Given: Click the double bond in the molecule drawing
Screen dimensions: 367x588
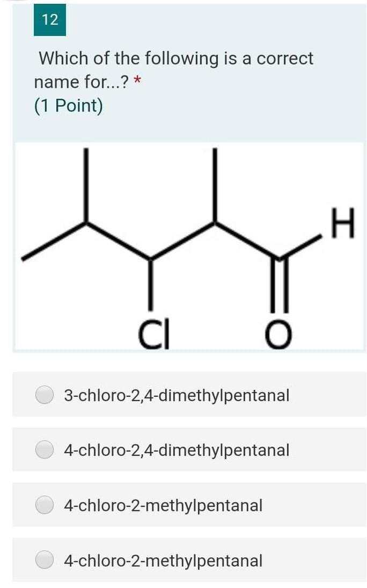Looking at the screenshot, I should pyautogui.click(x=280, y=285).
